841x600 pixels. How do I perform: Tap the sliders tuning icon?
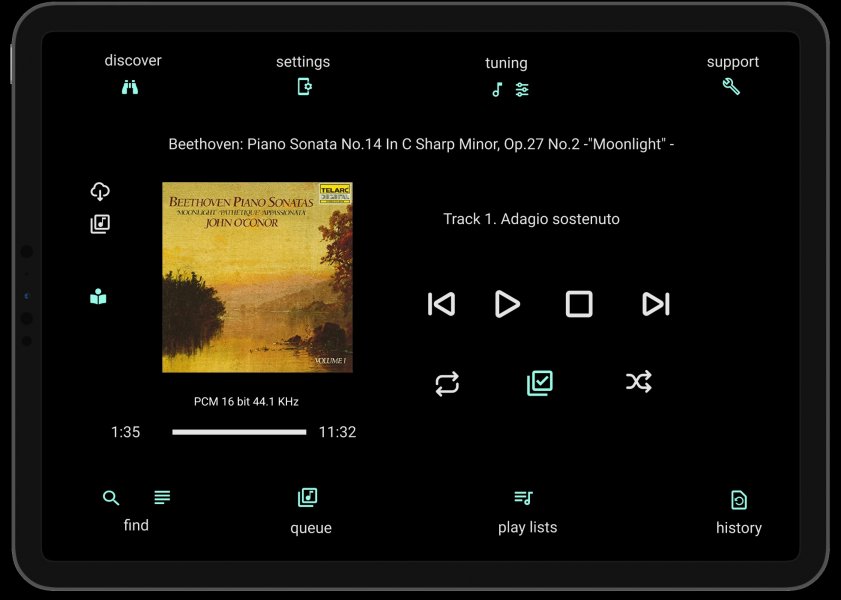coord(522,90)
